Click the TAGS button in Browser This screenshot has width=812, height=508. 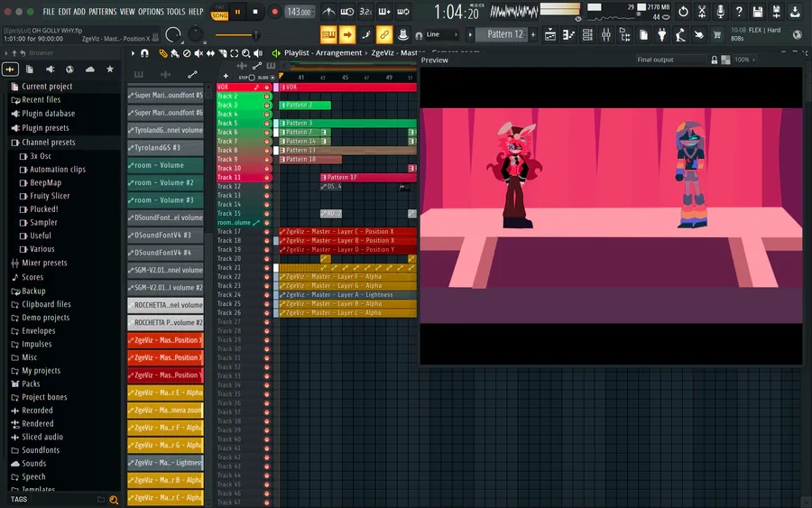click(x=19, y=499)
